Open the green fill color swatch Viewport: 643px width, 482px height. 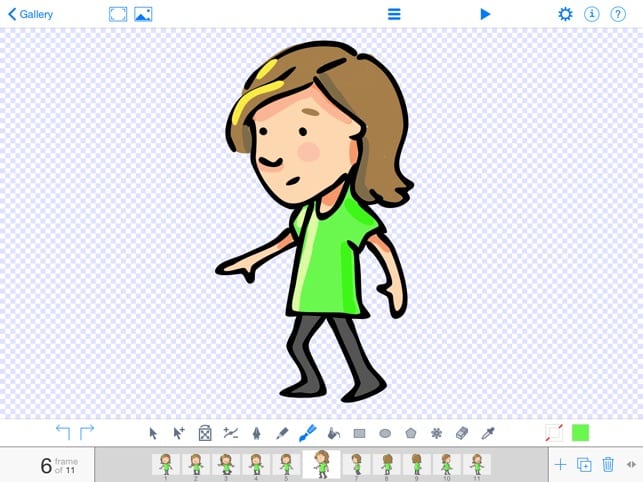click(580, 433)
